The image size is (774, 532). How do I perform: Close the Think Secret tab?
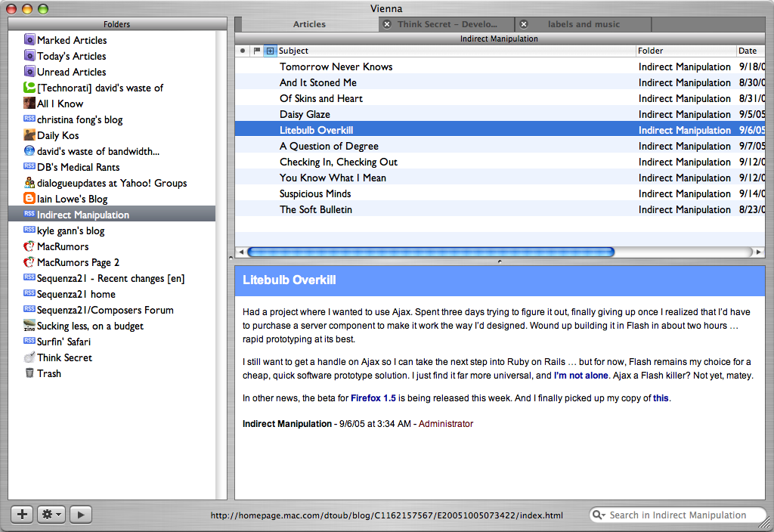pyautogui.click(x=387, y=24)
